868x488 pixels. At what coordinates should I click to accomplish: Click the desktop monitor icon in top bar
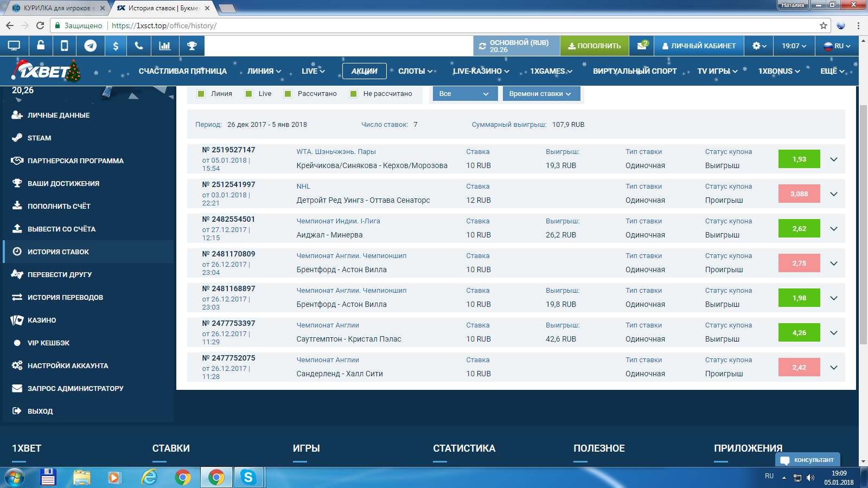point(14,46)
